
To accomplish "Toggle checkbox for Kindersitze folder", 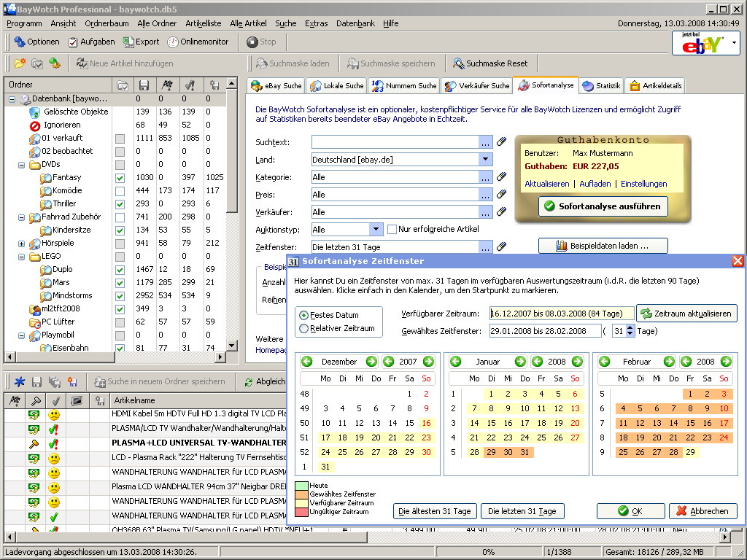I will tap(120, 230).
